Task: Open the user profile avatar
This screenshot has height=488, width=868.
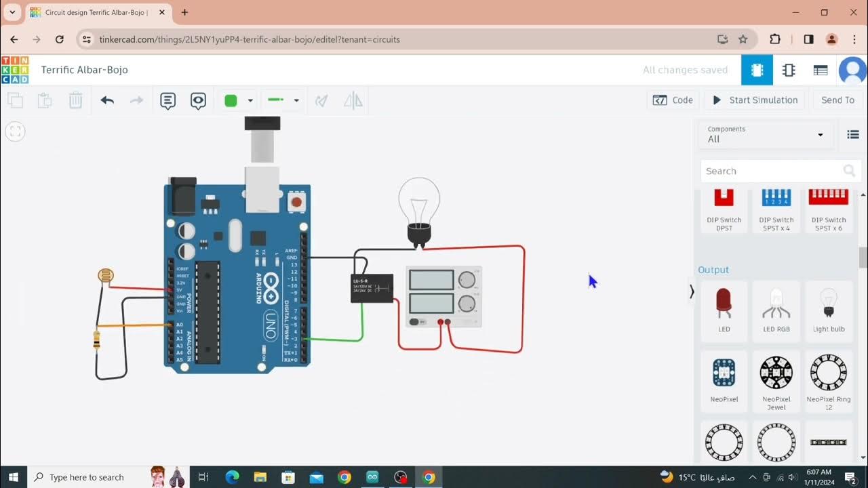Action: 852,70
